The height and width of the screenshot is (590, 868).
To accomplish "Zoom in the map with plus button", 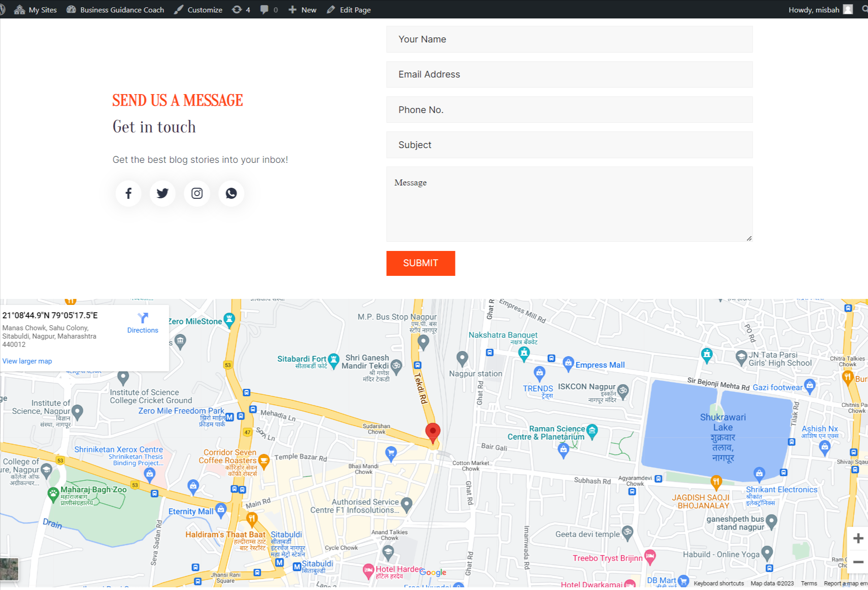I will pos(858,538).
